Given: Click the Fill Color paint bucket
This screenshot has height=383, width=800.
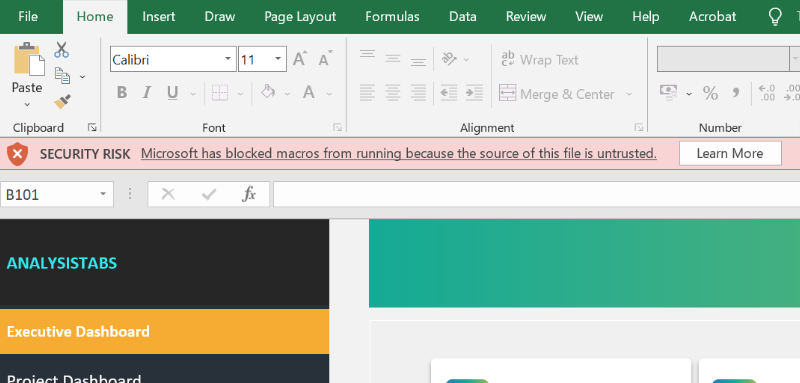Looking at the screenshot, I should (268, 92).
